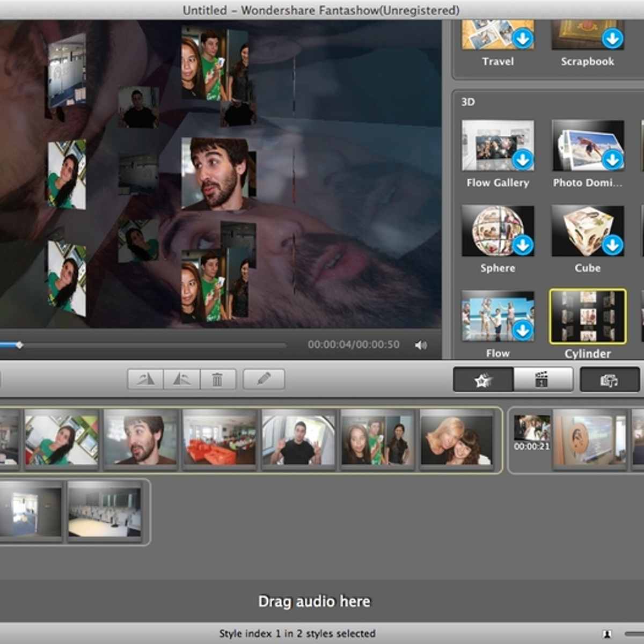Download the Travel style
Viewport: 644px width, 644px height.
pos(522,38)
